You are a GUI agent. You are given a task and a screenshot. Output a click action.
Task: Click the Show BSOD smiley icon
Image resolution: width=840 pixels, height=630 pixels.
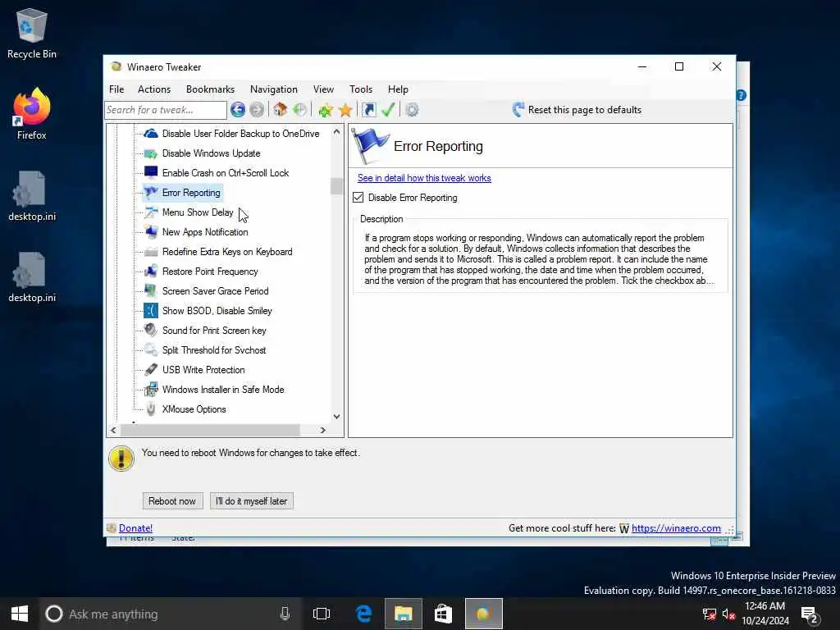click(x=151, y=311)
